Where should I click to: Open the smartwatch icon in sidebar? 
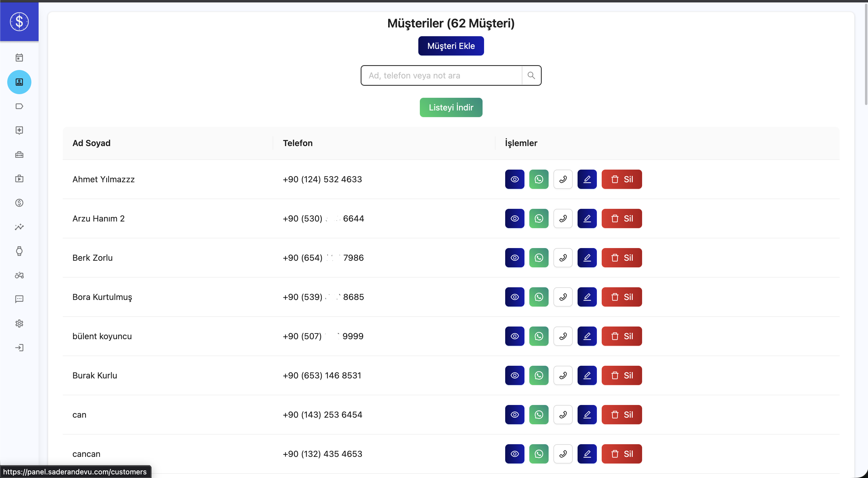(x=19, y=251)
